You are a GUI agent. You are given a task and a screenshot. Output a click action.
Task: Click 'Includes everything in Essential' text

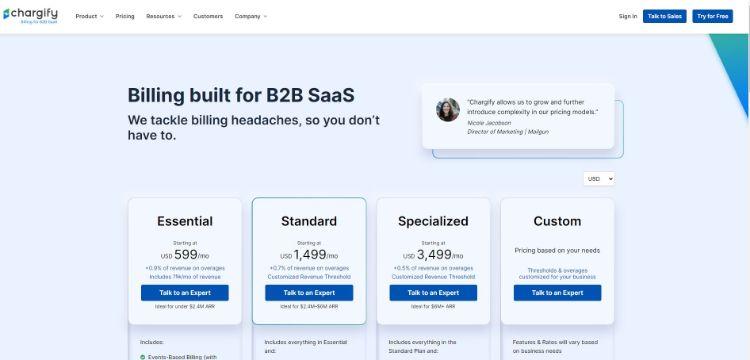[x=306, y=342]
